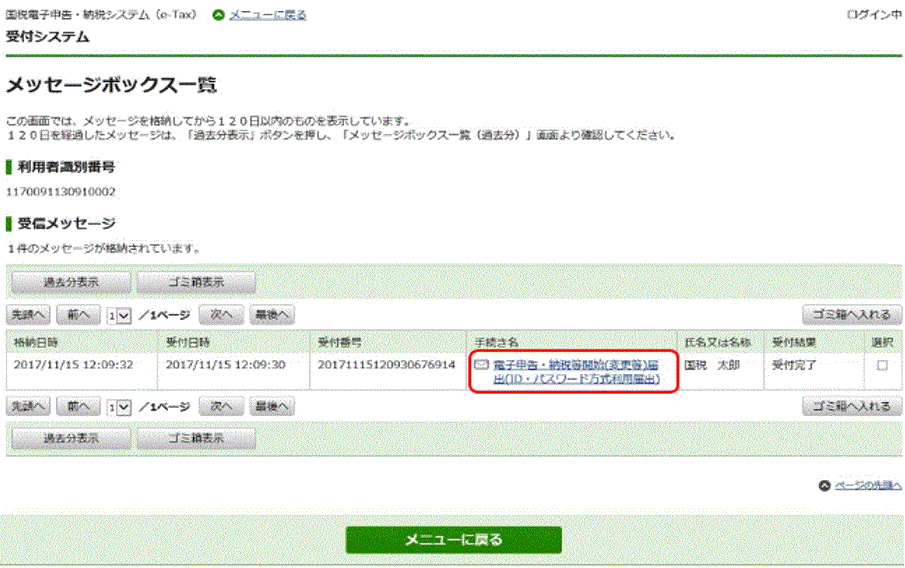Select 受付番号 value 20171115120930676914
The image size is (905, 568).
pos(386,365)
